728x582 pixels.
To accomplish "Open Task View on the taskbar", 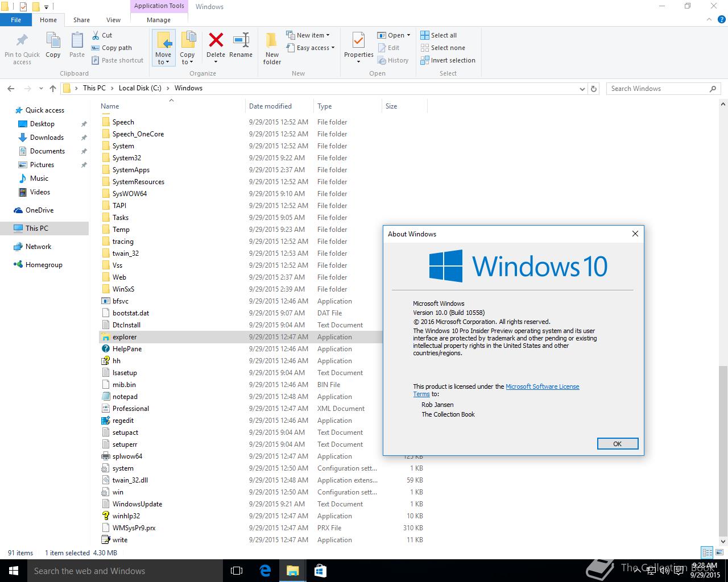I will [x=237, y=571].
